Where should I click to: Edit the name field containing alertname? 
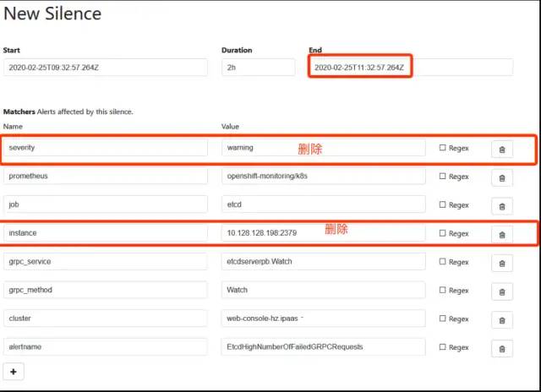coord(106,347)
